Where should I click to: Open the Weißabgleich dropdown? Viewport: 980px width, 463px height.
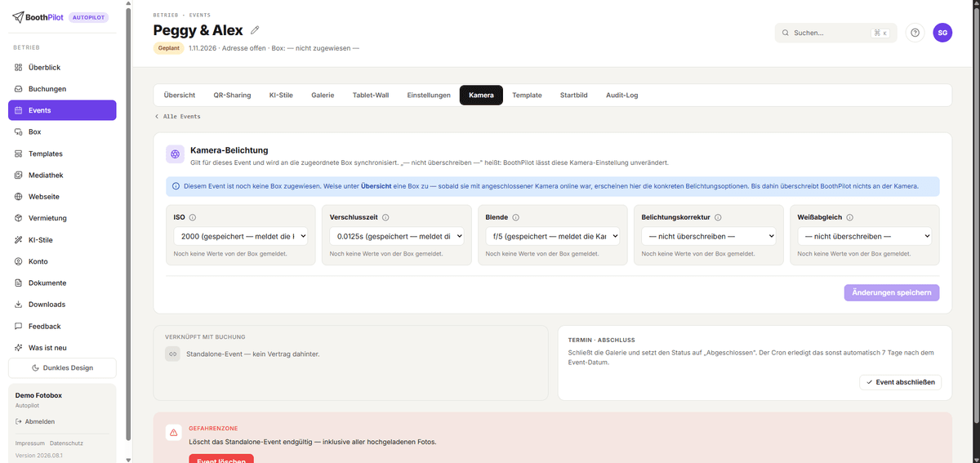point(864,236)
